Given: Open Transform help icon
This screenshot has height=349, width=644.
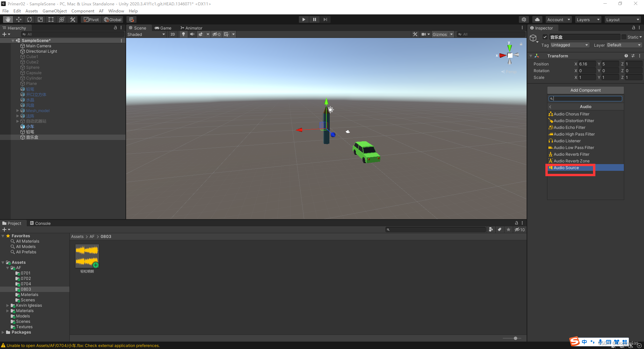Looking at the screenshot, I should pos(626,56).
